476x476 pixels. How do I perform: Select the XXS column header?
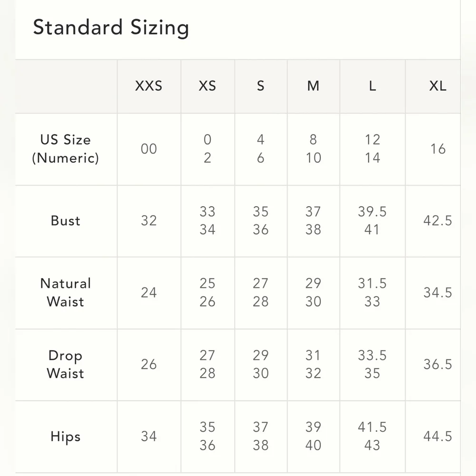pyautogui.click(x=149, y=86)
